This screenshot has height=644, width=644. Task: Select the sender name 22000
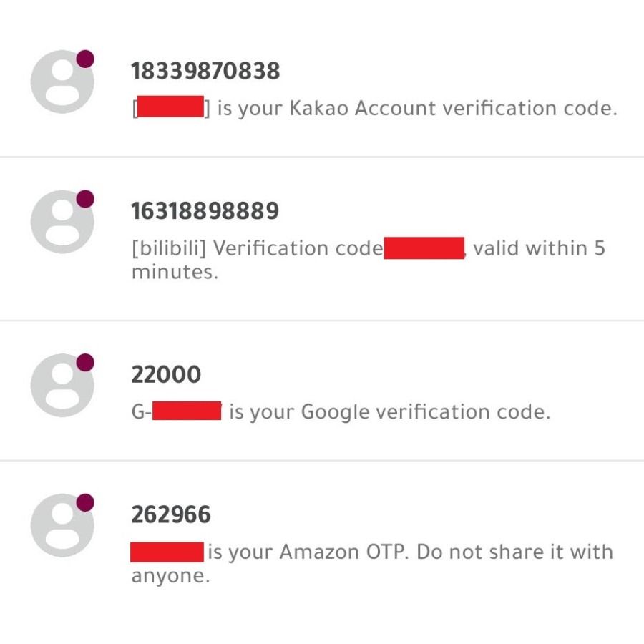166,375
